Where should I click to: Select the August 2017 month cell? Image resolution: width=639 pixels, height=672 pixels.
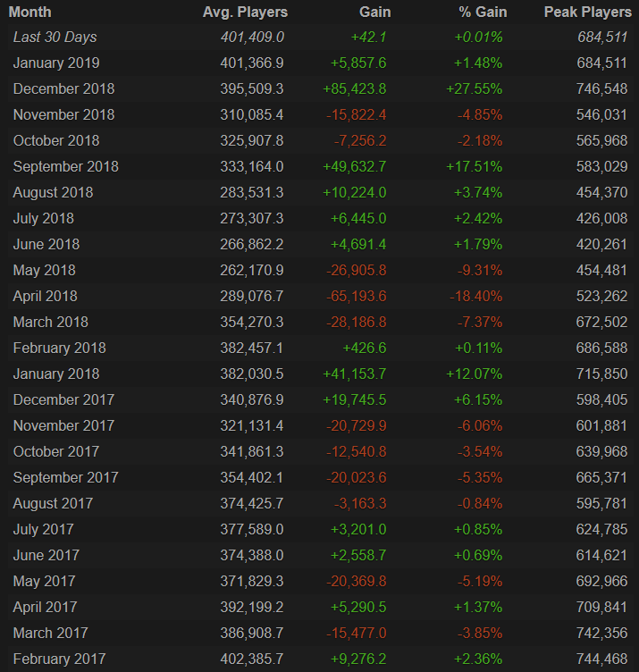(x=53, y=504)
